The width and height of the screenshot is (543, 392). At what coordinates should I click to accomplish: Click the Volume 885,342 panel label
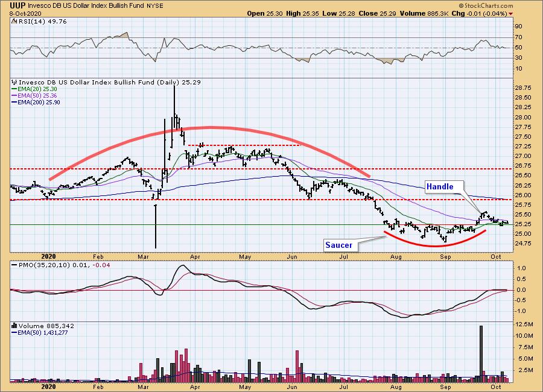[x=46, y=326]
